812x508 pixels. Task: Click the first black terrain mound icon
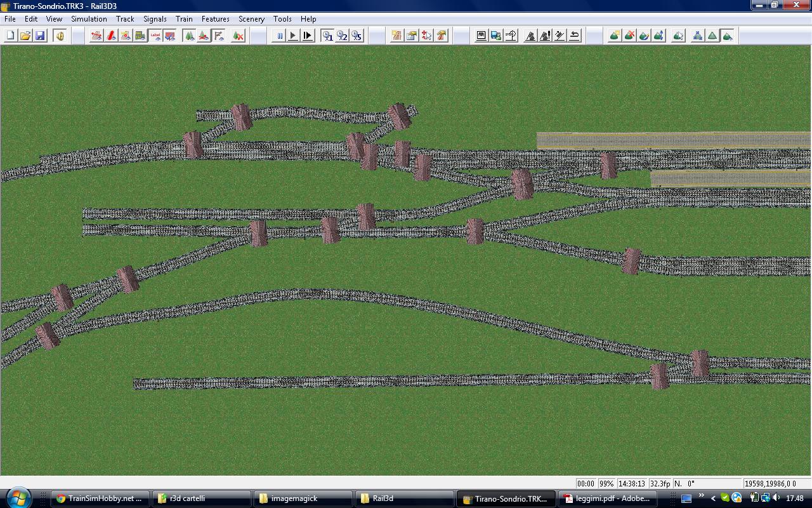531,36
